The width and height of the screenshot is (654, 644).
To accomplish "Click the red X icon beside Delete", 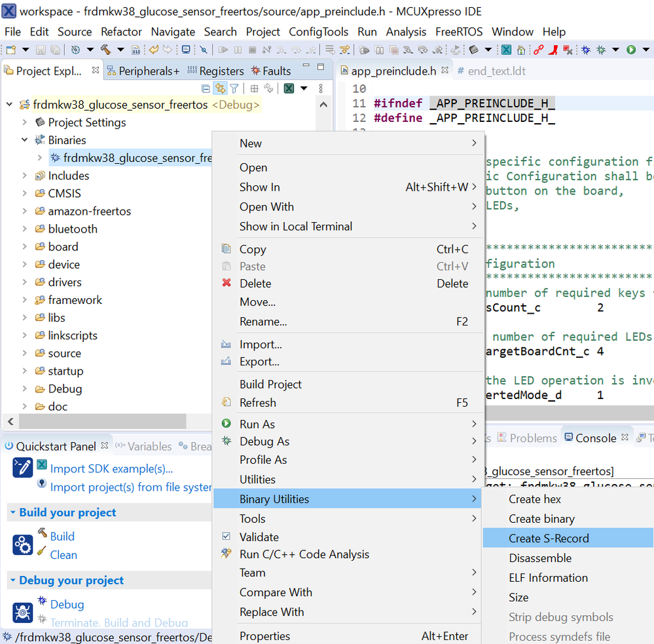I will (227, 283).
